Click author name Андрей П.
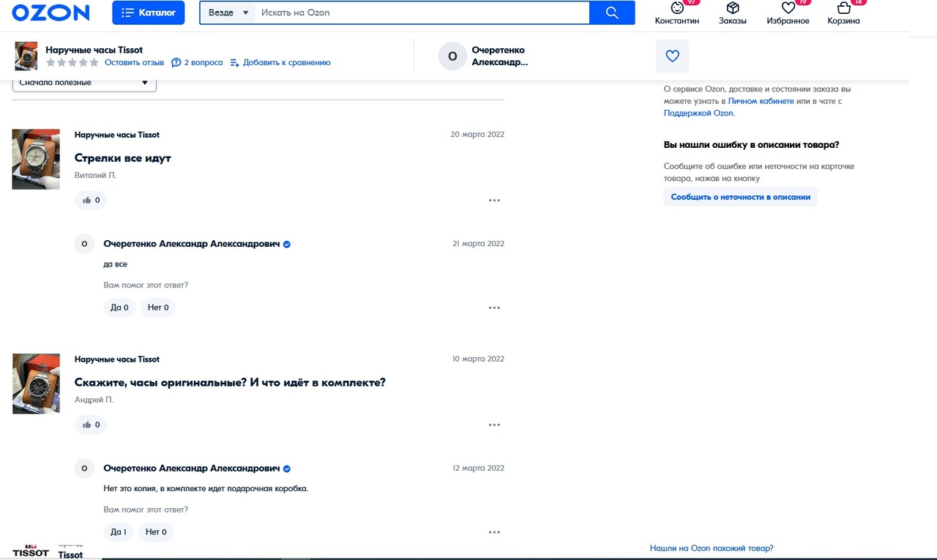 (x=94, y=400)
